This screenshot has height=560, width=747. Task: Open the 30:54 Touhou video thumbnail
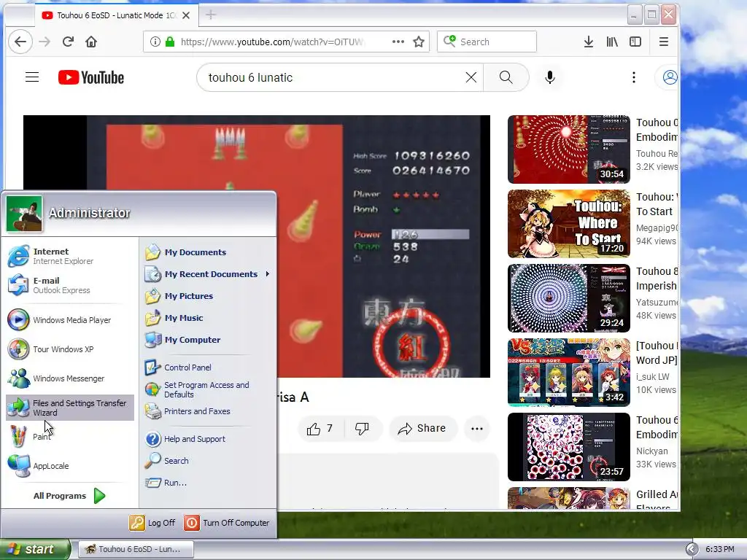(x=569, y=149)
